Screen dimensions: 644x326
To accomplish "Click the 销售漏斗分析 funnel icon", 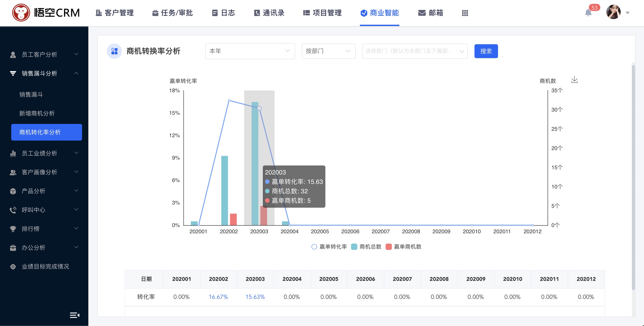I will point(13,73).
